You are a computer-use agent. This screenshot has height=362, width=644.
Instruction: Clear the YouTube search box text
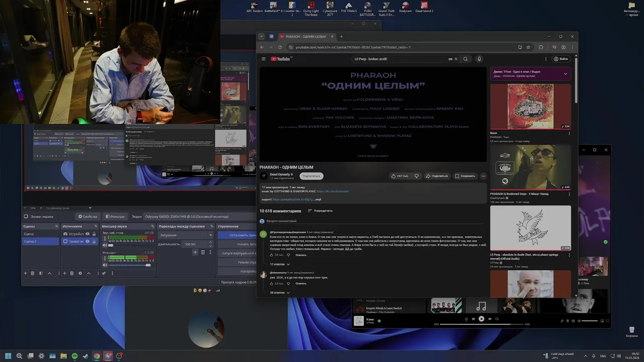[456, 59]
